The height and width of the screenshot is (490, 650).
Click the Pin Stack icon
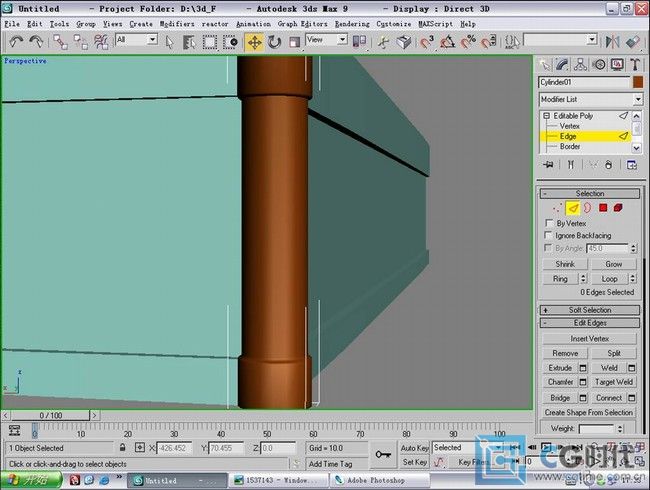point(548,165)
